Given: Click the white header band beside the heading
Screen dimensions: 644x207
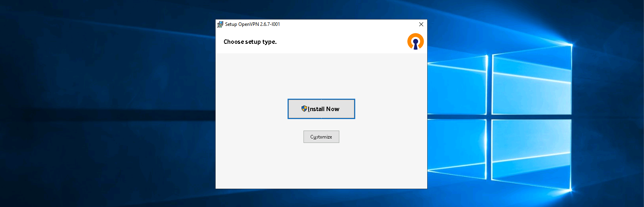Looking at the screenshot, I should coord(342,42).
